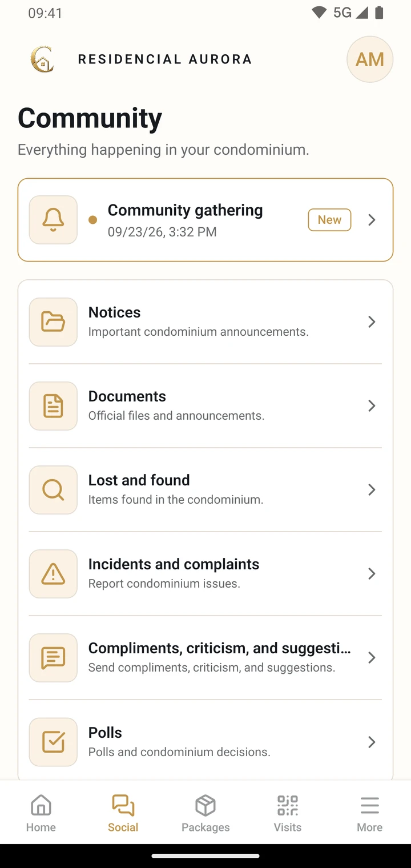Switch to the Visits tab label
Screen dimensions: 411x868
point(288,827)
